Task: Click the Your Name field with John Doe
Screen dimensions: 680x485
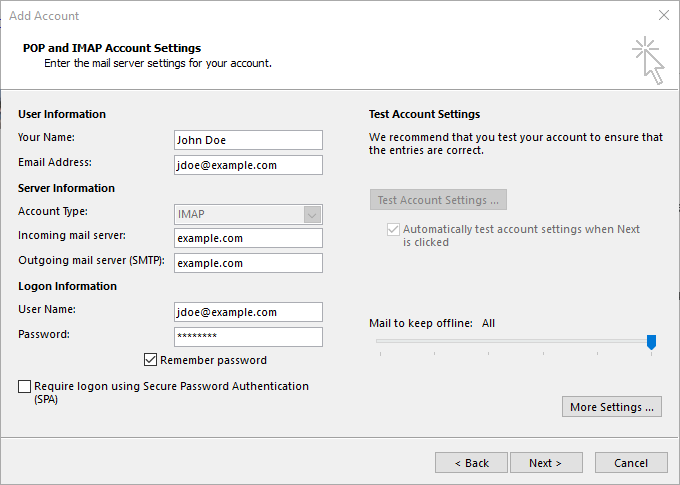Action: coord(248,140)
